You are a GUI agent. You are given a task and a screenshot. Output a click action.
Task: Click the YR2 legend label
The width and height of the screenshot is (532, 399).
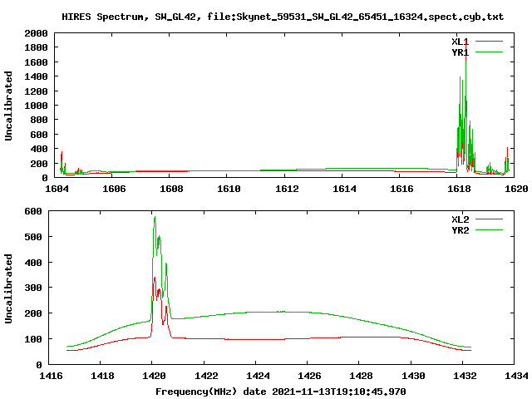[460, 230]
